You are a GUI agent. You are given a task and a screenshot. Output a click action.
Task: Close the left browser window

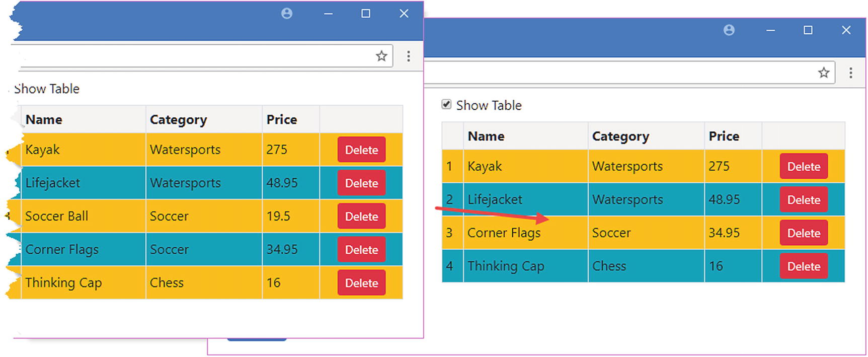404,14
